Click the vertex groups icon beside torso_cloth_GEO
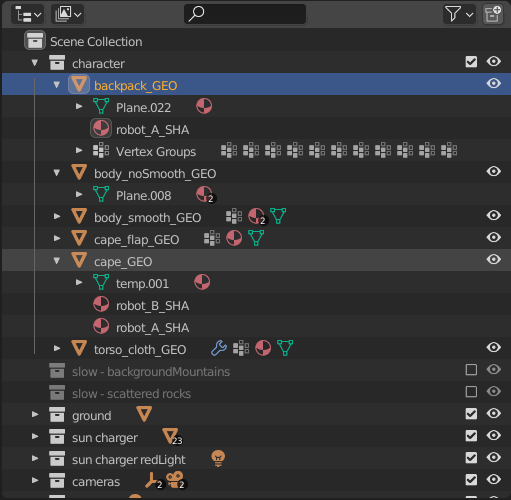 pos(241,348)
